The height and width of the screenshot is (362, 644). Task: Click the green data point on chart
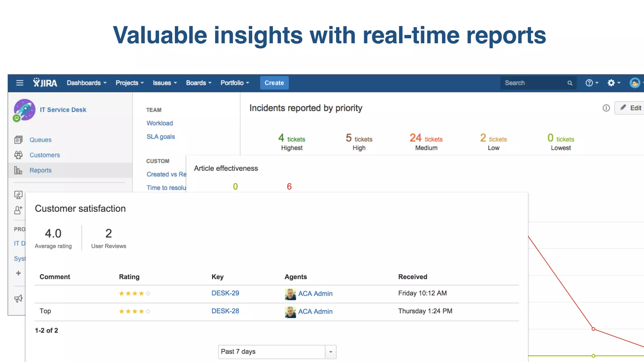pyautogui.click(x=593, y=356)
